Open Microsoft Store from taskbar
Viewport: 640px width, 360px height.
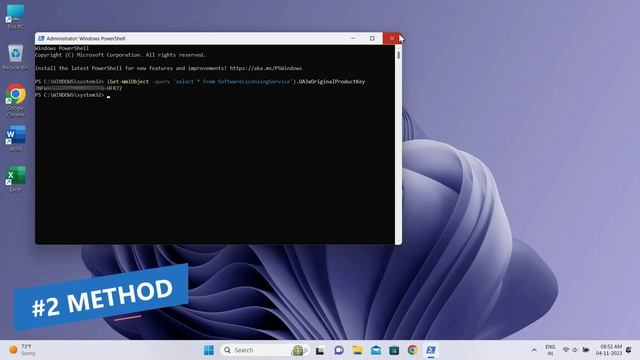click(x=394, y=350)
